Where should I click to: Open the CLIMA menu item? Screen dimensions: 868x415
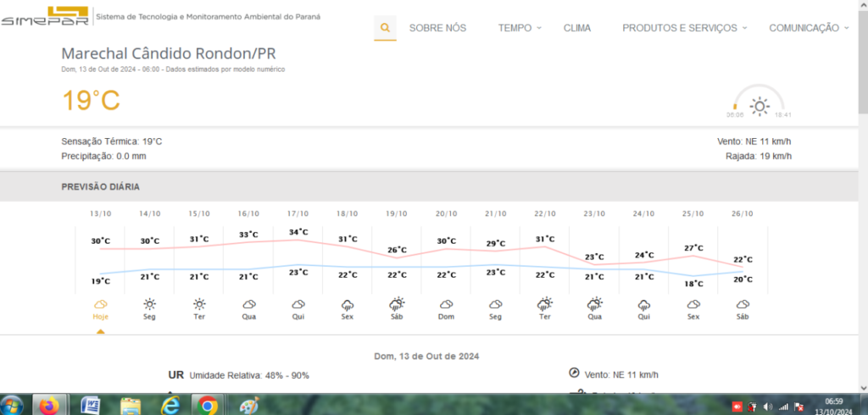click(x=577, y=28)
